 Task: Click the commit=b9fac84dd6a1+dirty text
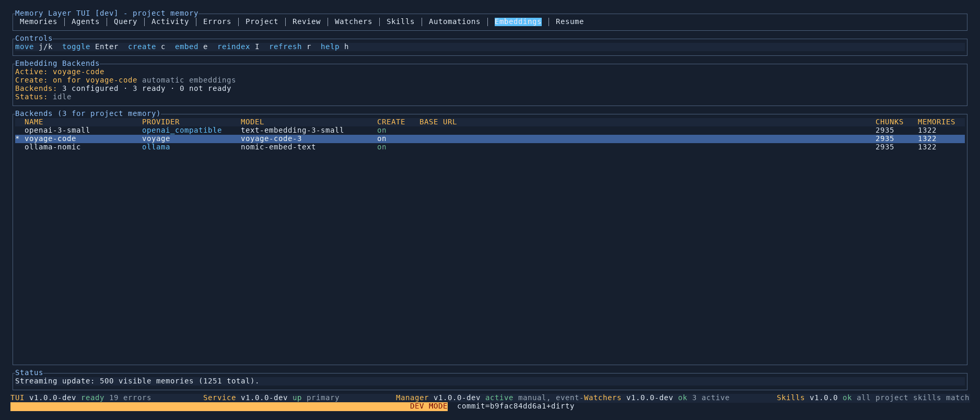[516, 406]
